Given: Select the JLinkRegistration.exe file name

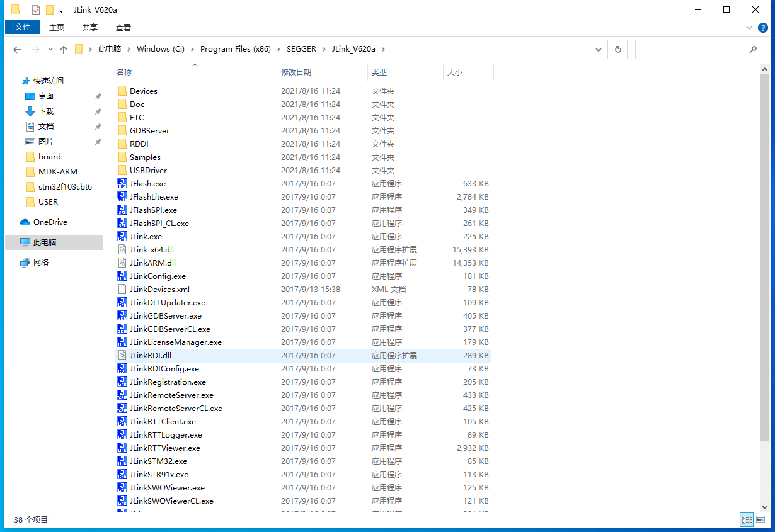Looking at the screenshot, I should point(168,382).
